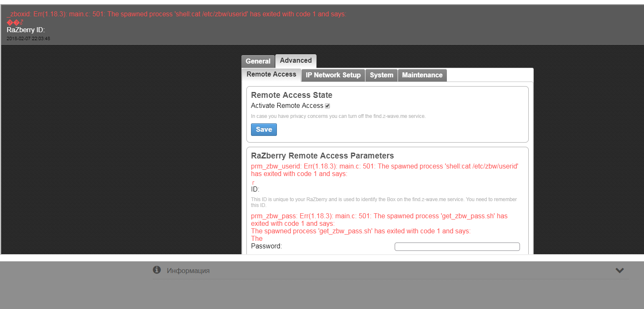Click the Информация section label
Screen dimensions: 644x309
[188, 271]
